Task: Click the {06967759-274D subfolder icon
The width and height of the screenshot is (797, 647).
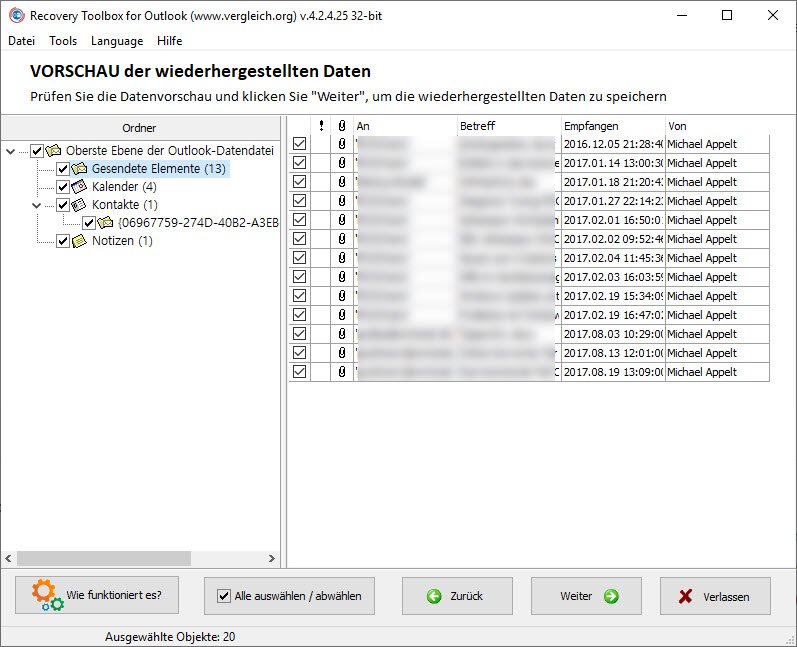Action: click(x=105, y=223)
